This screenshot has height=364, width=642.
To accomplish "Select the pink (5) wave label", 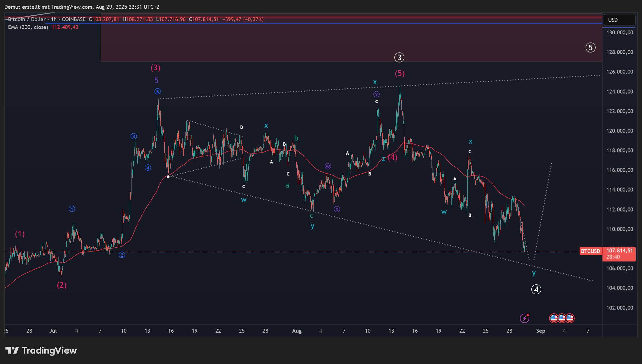I will (400, 73).
